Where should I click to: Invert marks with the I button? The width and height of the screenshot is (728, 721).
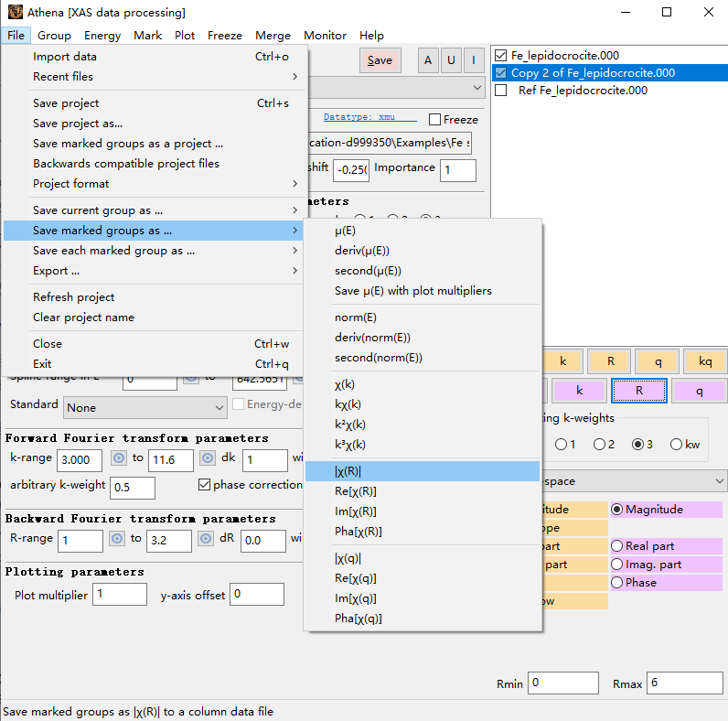pos(474,60)
